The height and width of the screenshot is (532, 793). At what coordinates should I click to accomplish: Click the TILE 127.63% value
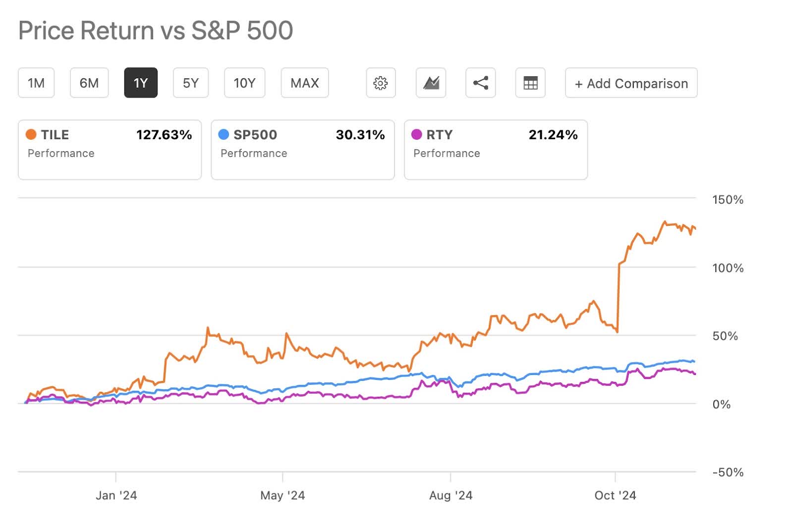164,135
